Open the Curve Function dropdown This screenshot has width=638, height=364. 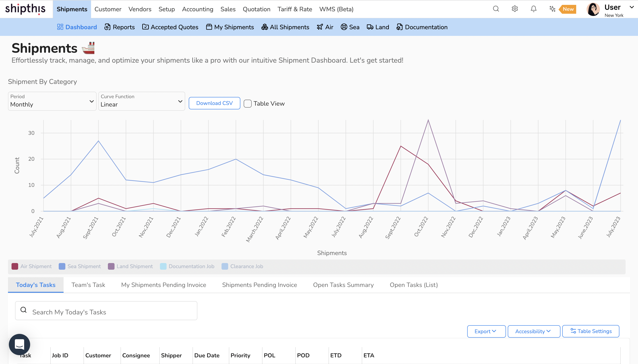click(142, 101)
